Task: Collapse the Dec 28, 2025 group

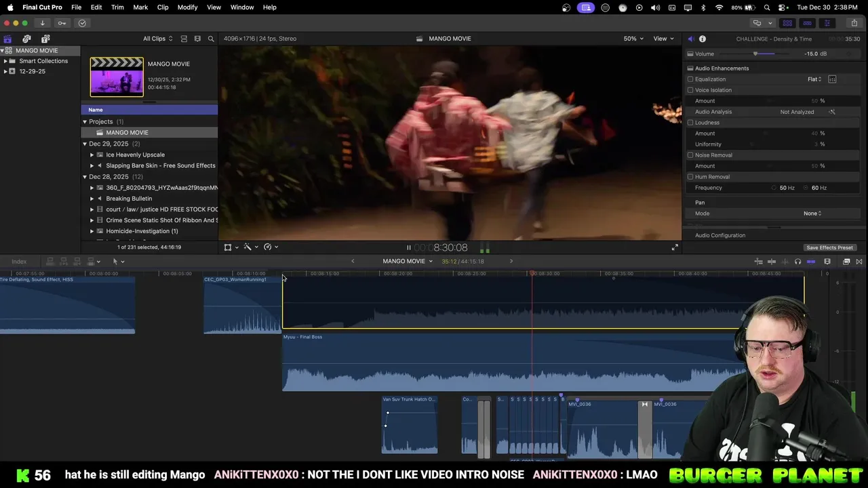Action: point(85,177)
